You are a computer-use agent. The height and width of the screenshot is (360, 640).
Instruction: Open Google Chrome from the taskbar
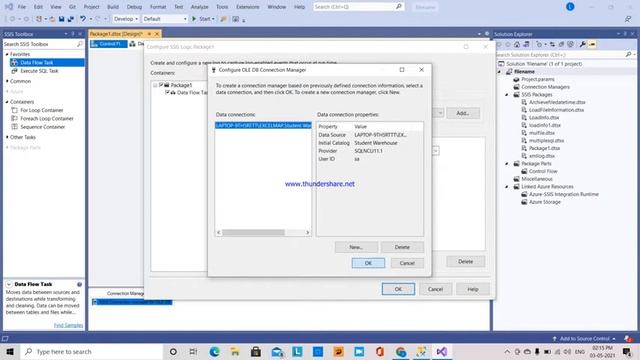400,351
